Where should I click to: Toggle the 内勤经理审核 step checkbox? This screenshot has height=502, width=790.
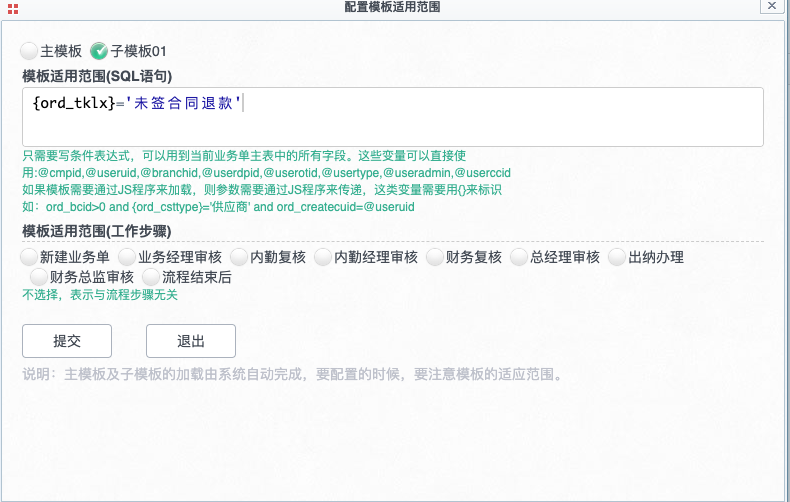point(323,257)
